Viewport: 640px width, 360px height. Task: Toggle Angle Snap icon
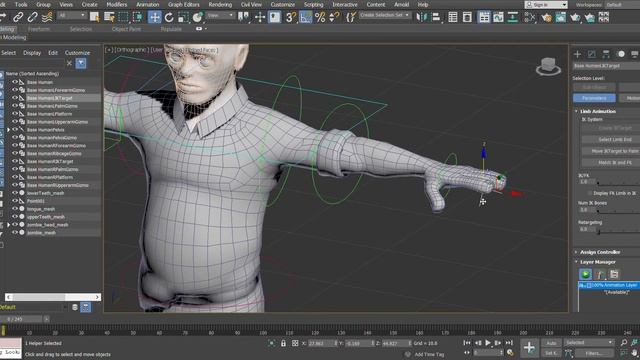[305, 17]
